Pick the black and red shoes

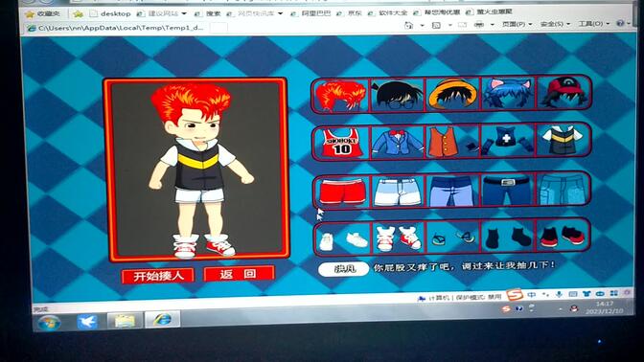click(x=563, y=236)
